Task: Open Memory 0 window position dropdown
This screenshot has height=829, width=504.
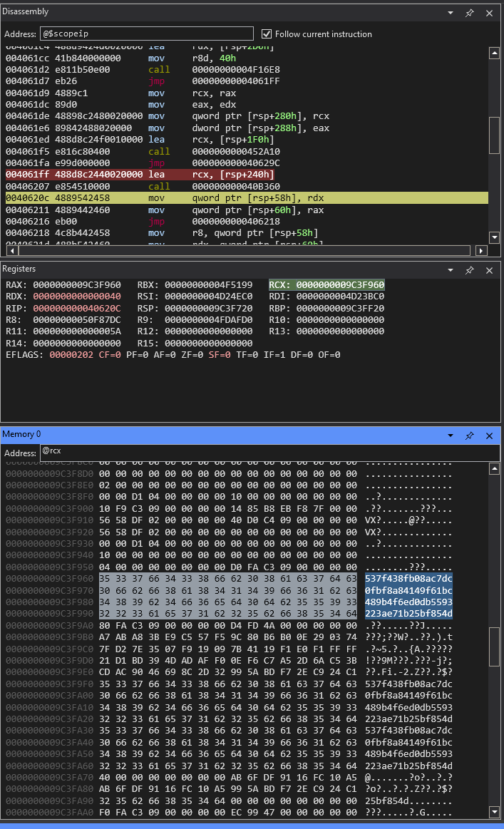Action: pyautogui.click(x=450, y=435)
